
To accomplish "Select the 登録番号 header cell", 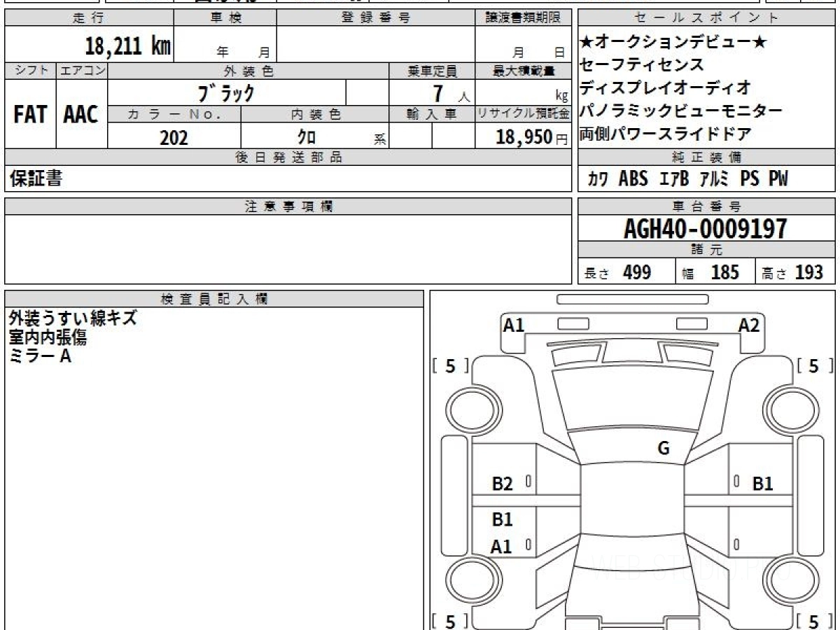I will 376,18.
